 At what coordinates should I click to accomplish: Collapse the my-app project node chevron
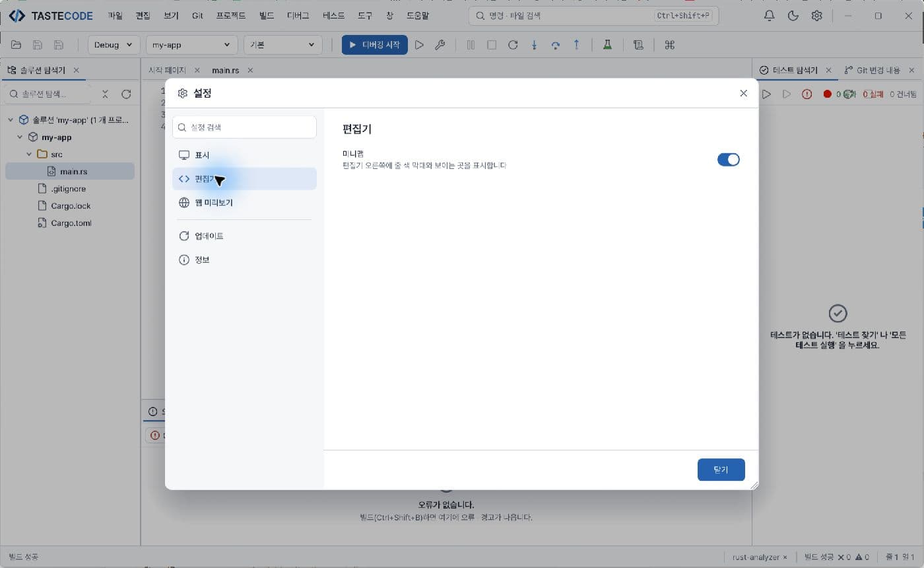click(19, 137)
